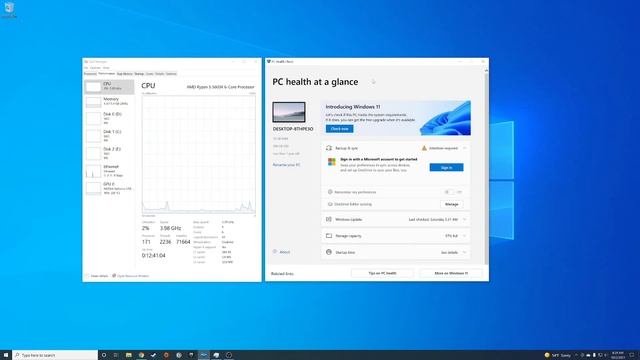Click the Cortana circle icon on taskbar
This screenshot has width=640, height=360.
pos(104,355)
